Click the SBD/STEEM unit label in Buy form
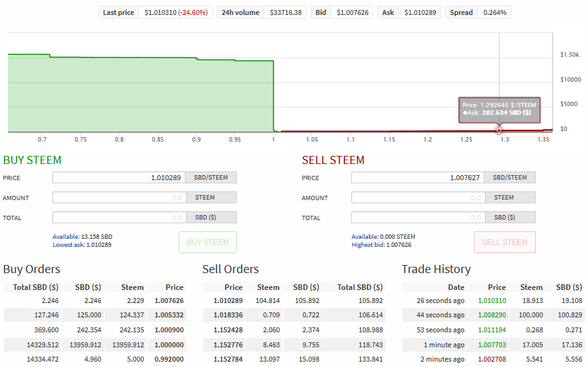This screenshot has width=588, height=366. [211, 178]
